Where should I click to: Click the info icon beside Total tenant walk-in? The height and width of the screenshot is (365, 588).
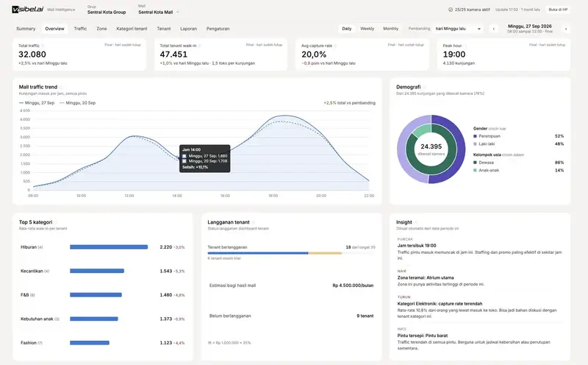[x=200, y=46]
